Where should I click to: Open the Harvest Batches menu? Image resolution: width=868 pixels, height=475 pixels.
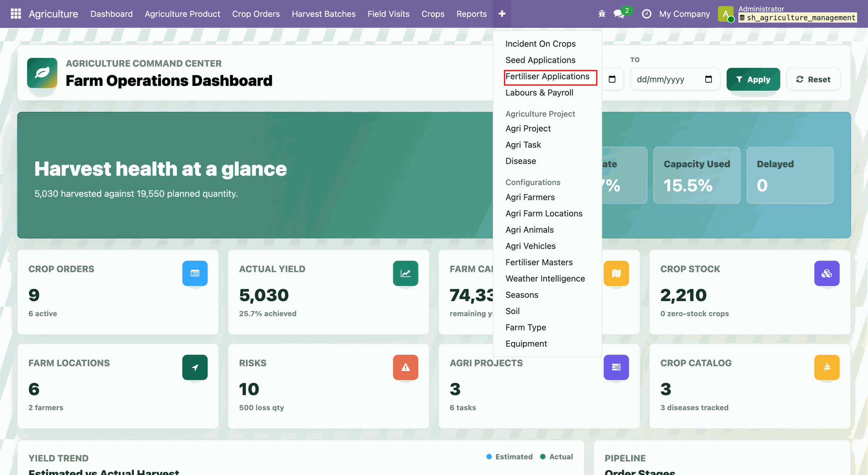[324, 14]
